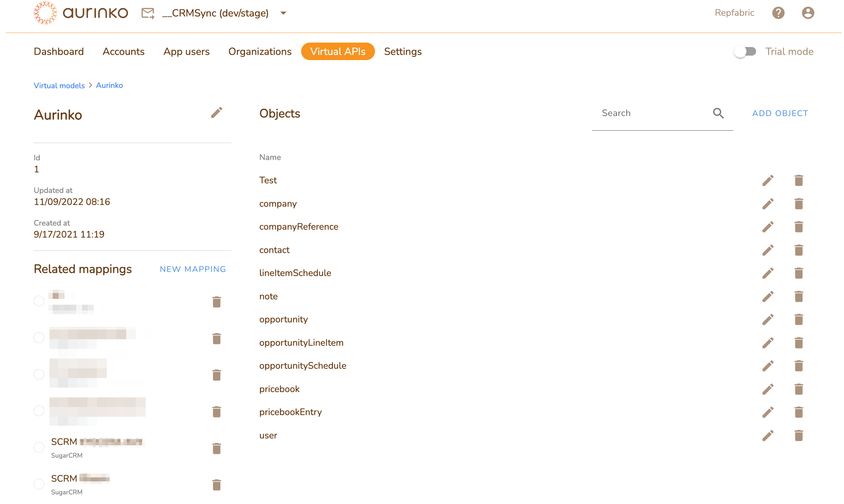Select the second related mapping radio button
The height and width of the screenshot is (504, 844).
pyautogui.click(x=39, y=337)
